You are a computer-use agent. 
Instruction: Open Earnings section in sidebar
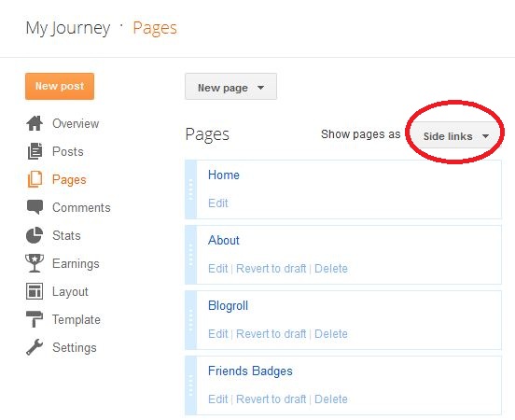tap(76, 263)
